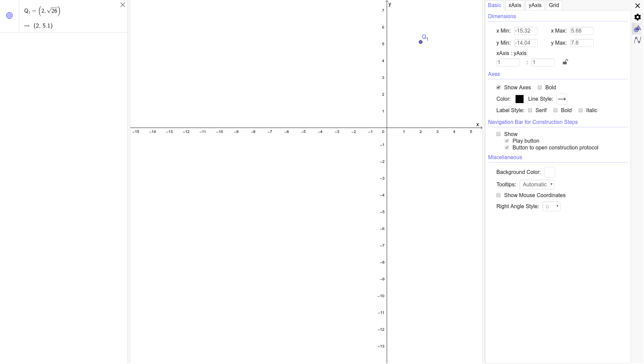
Task: Switch to the Grid tab
Action: pyautogui.click(x=554, y=5)
